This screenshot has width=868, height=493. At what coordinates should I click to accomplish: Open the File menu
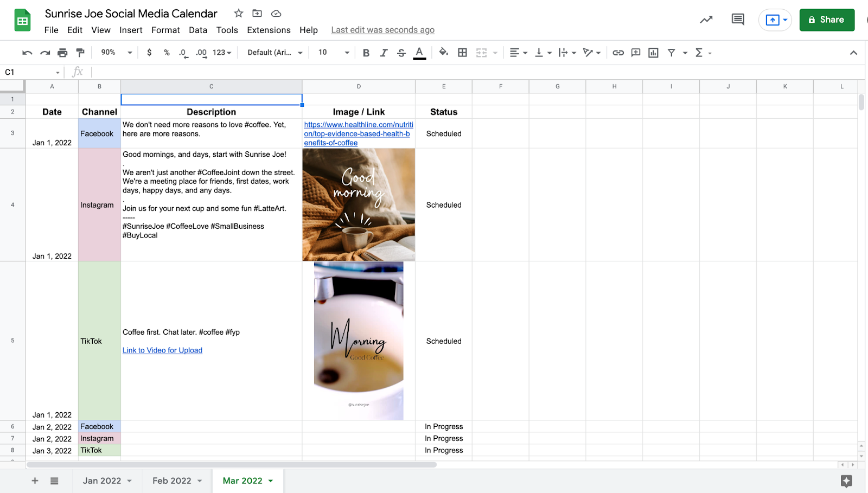52,30
